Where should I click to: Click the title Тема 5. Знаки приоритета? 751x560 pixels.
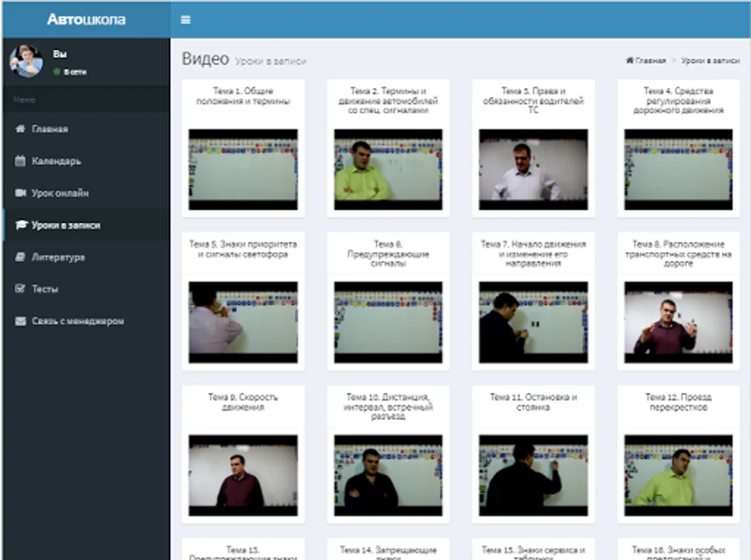click(243, 249)
